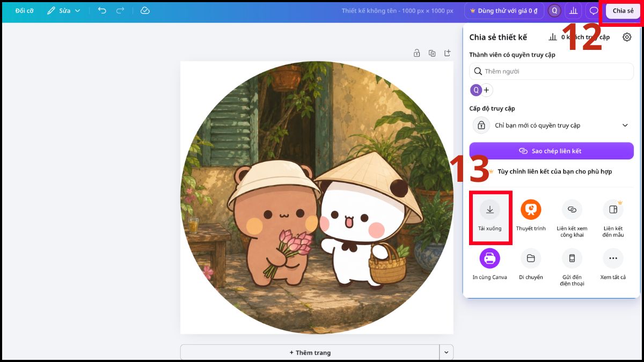Open the analytics bar chart icon
The image size is (644, 362).
point(573,11)
